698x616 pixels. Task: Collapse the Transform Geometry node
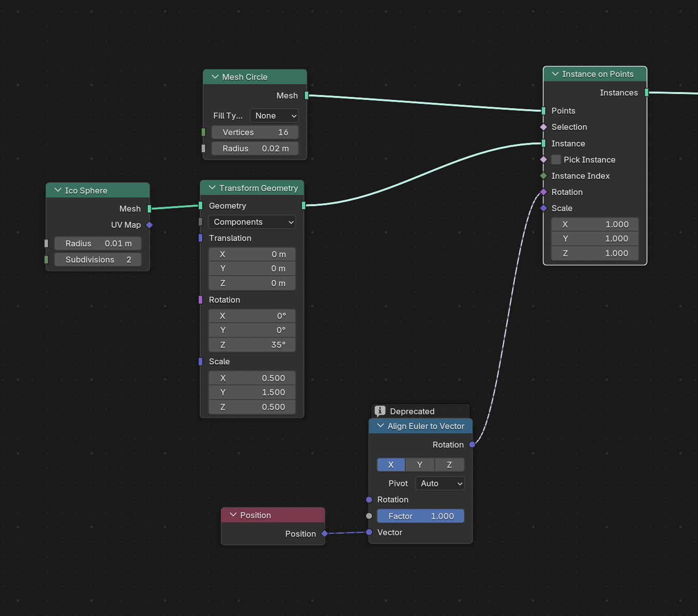pyautogui.click(x=212, y=188)
